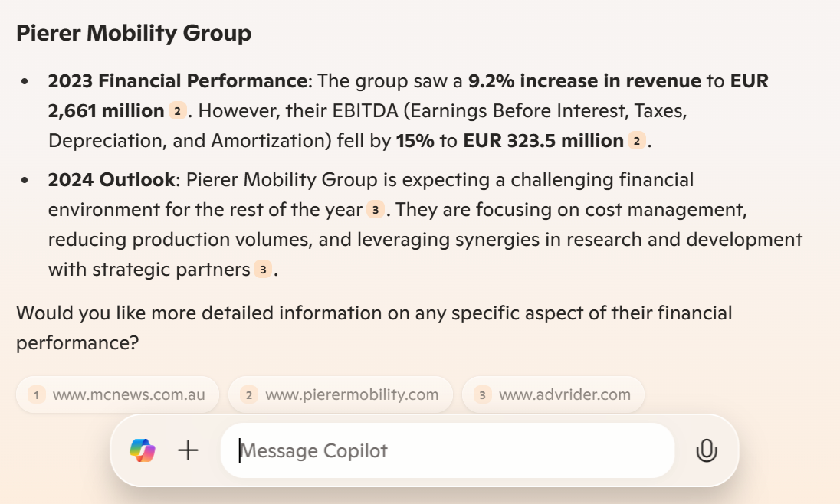This screenshot has height=504, width=840.
Task: Click the bold '2024 Outlook' label
Action: click(x=111, y=180)
